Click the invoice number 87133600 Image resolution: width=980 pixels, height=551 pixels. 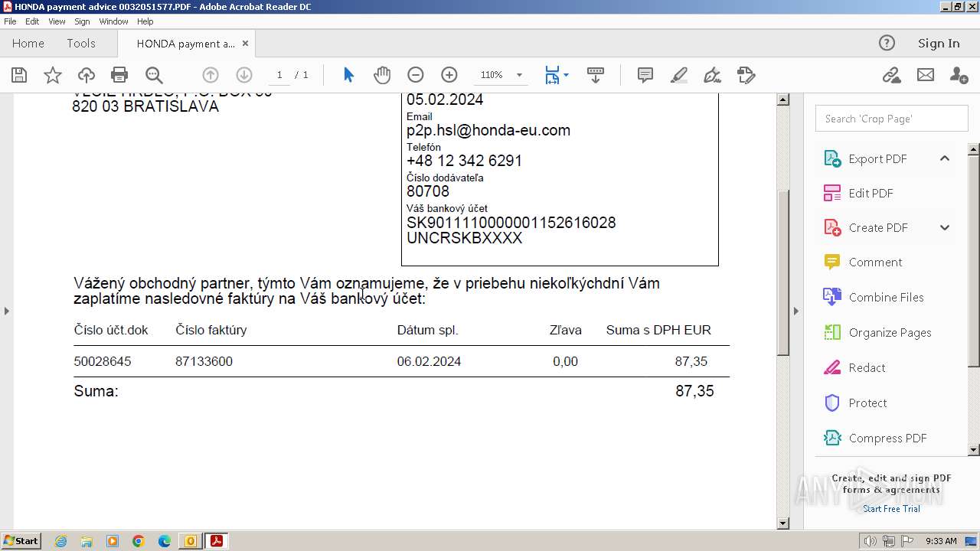pos(204,361)
